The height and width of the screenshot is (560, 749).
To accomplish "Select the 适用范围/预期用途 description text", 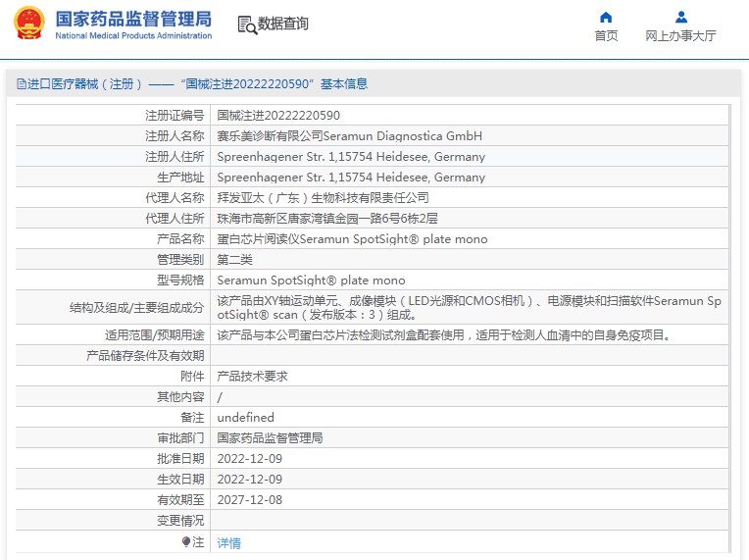I will (444, 335).
